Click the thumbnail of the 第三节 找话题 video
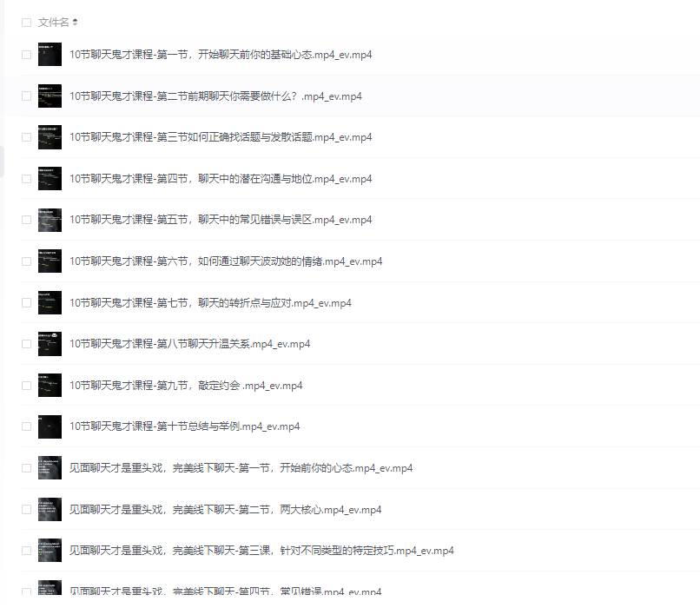Image resolution: width=700 pixels, height=608 pixels. click(50, 137)
